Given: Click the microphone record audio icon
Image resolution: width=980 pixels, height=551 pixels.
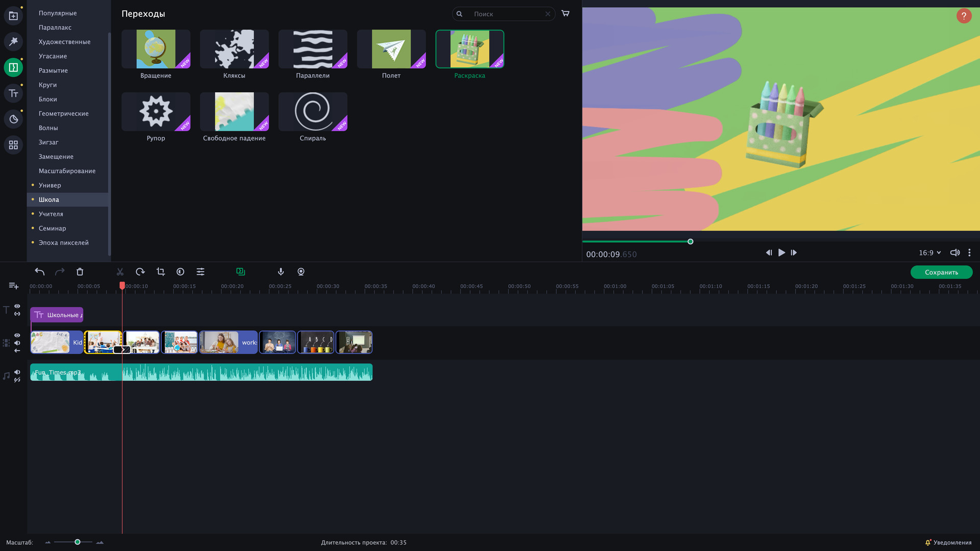Looking at the screenshot, I should click(281, 272).
